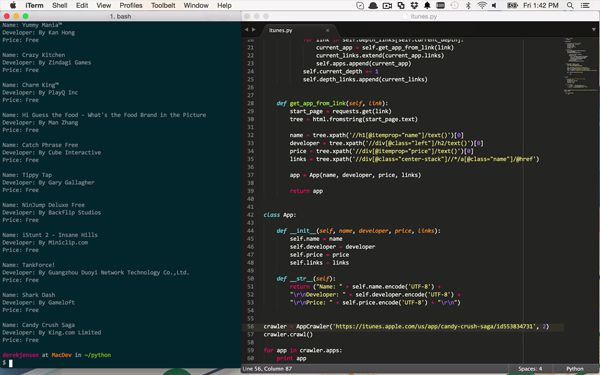
Task: Open the Help menu
Action: [224, 5]
